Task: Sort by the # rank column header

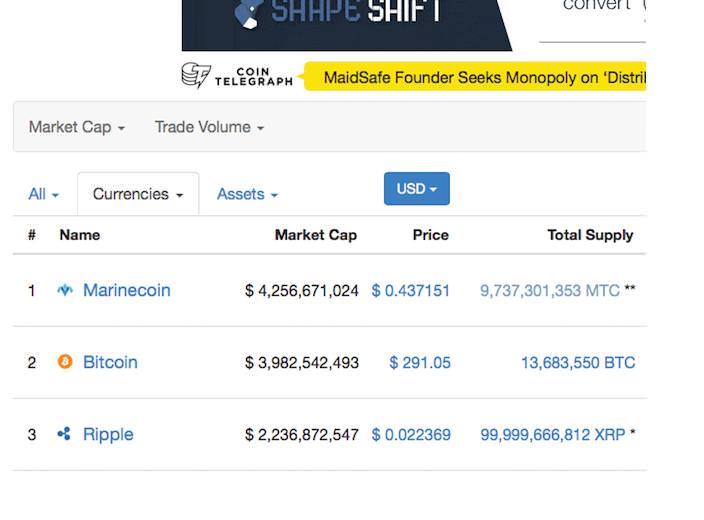Action: (x=32, y=235)
